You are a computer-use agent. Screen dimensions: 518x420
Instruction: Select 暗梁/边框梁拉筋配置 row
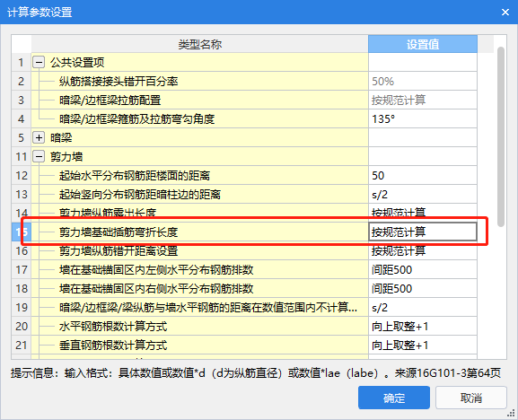[x=200, y=100]
